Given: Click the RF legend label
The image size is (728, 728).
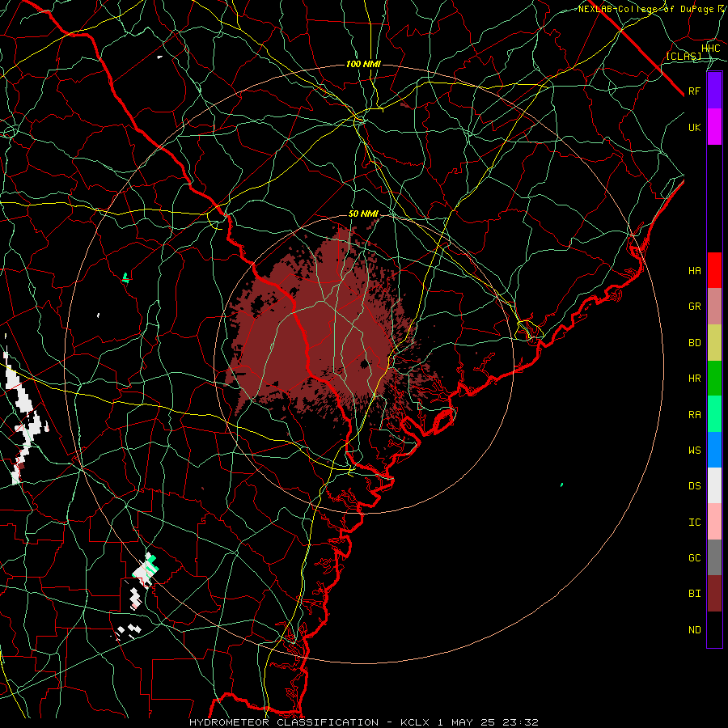Looking at the screenshot, I should [694, 91].
